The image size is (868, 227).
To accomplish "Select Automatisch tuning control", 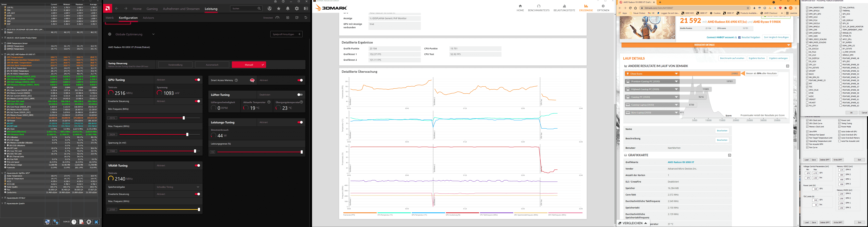I will coord(212,64).
